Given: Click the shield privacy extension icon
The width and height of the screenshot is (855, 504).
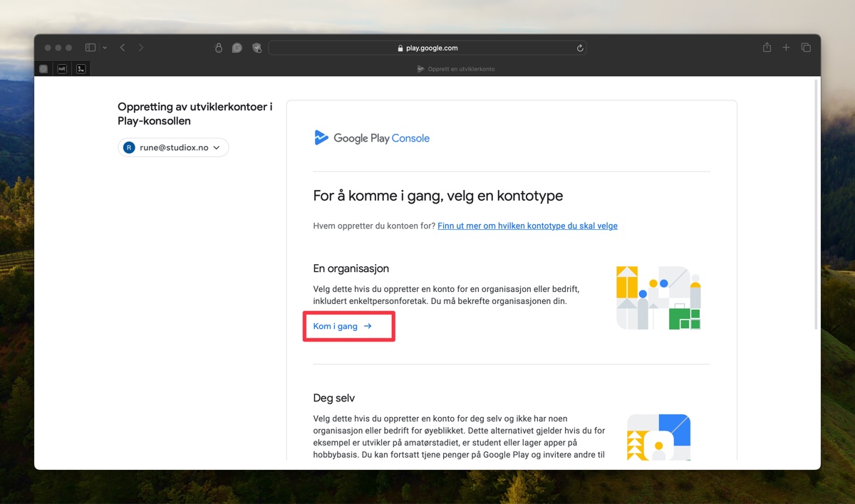Looking at the screenshot, I should click(x=256, y=48).
